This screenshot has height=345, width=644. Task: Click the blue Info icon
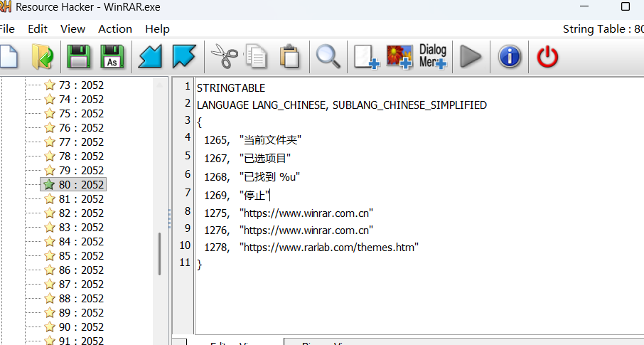click(510, 56)
